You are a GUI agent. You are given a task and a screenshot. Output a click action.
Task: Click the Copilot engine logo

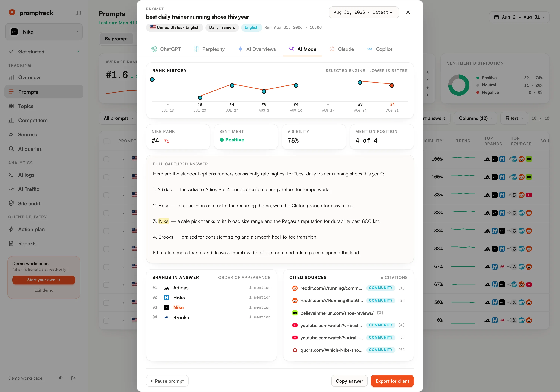pyautogui.click(x=370, y=49)
